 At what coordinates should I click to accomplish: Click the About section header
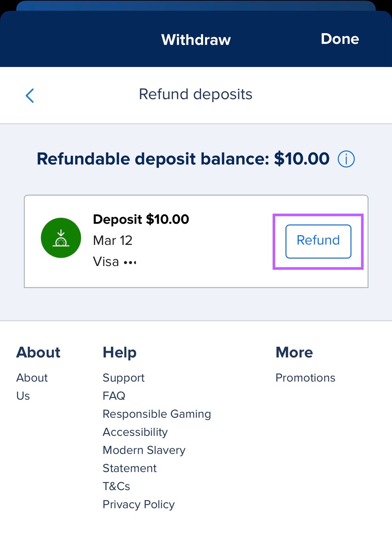click(x=38, y=352)
